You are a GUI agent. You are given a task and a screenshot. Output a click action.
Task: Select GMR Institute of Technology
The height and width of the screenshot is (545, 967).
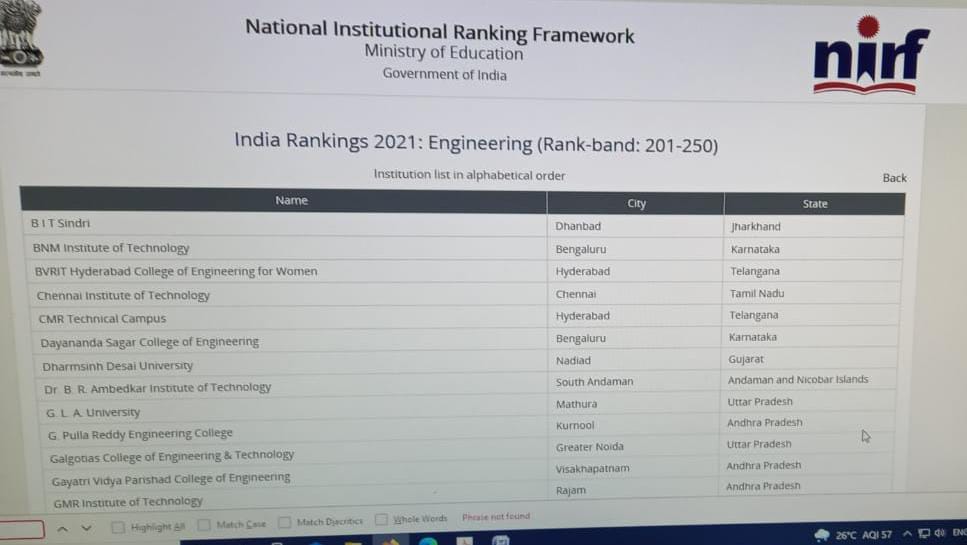pyautogui.click(x=128, y=502)
